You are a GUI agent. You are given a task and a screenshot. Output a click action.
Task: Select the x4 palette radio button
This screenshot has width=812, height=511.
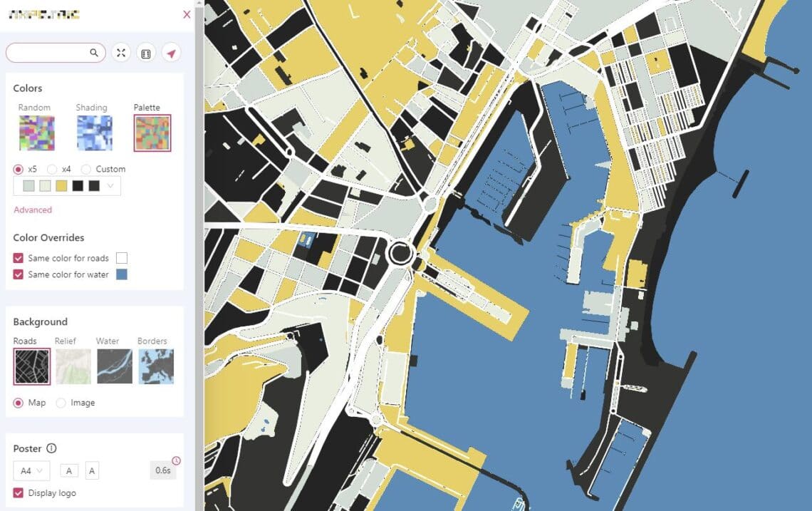[51, 169]
